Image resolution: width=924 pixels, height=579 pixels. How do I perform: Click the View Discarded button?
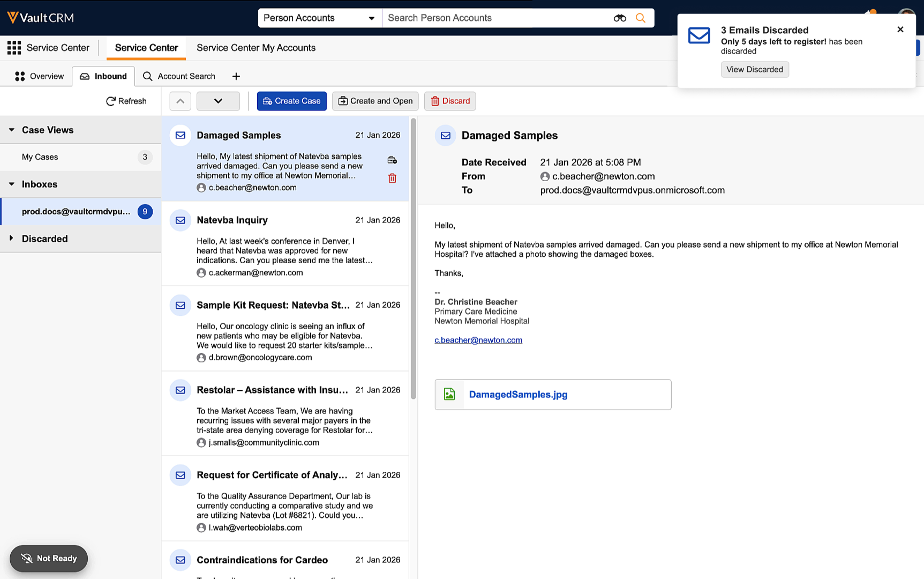coord(754,70)
